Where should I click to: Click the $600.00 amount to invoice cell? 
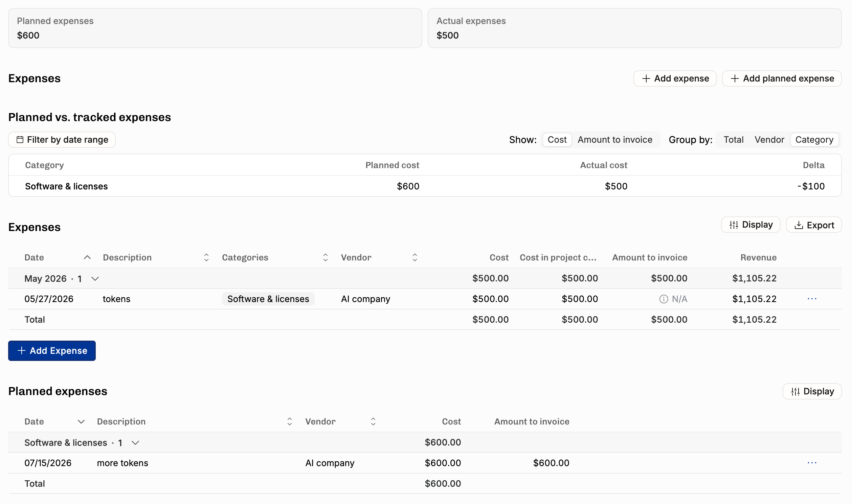tap(551, 463)
